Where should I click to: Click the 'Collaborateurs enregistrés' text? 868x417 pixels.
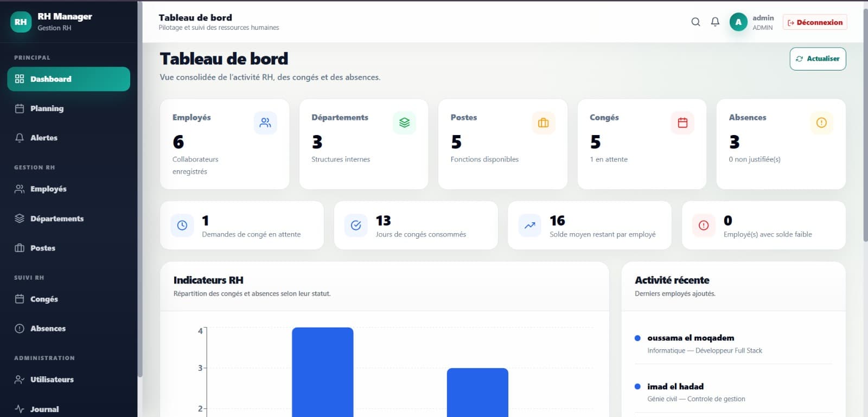(x=195, y=165)
